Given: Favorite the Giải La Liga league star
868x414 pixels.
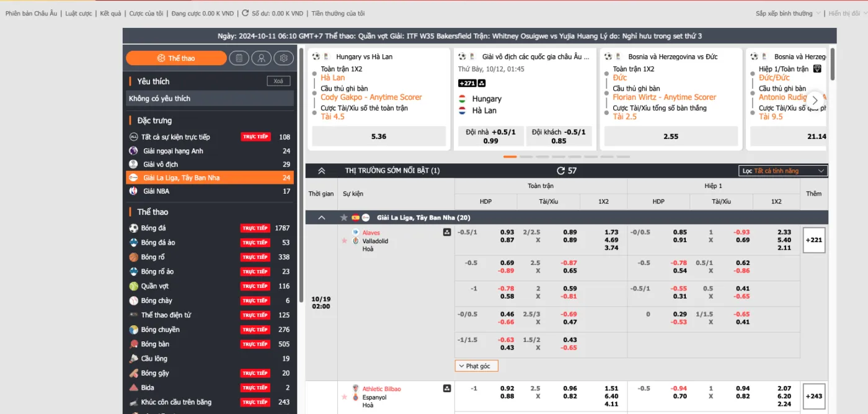Looking at the screenshot, I should (x=344, y=218).
